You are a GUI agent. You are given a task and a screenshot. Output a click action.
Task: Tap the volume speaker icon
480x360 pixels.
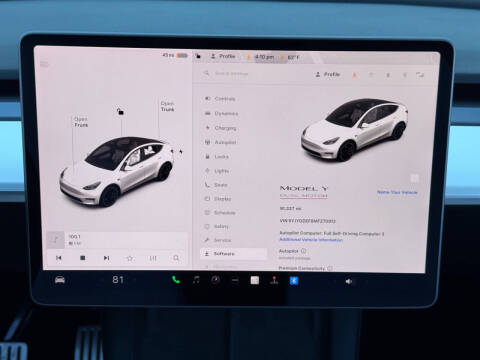click(x=349, y=282)
